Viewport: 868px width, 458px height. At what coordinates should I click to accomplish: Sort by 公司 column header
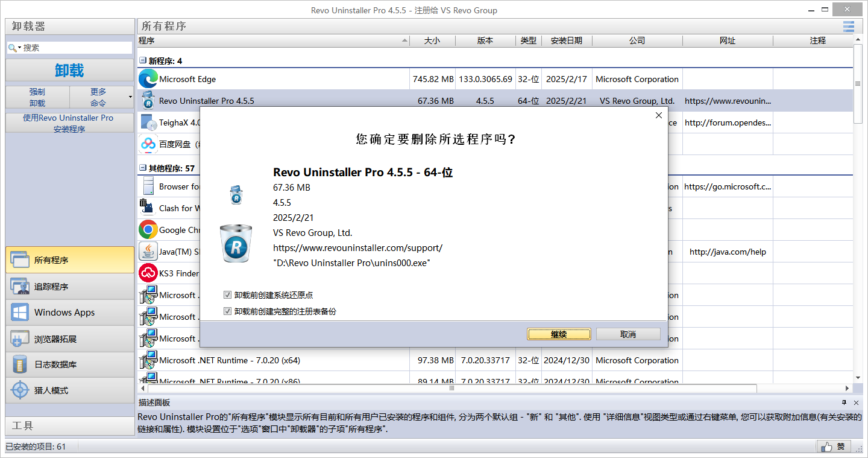(x=637, y=40)
